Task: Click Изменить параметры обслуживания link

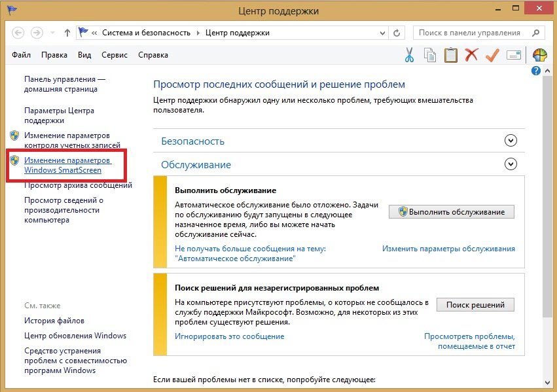Action: [x=448, y=249]
